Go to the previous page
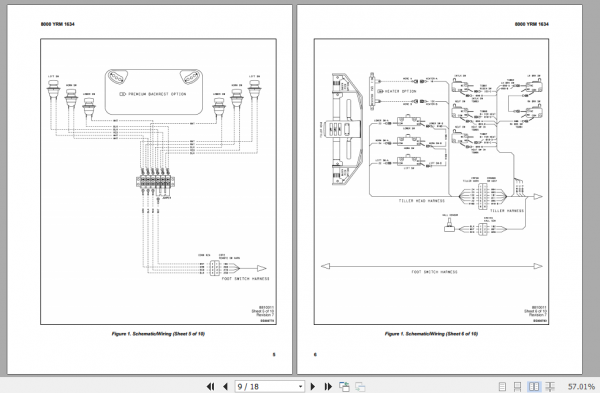This screenshot has height=393, width=600. coord(225,386)
